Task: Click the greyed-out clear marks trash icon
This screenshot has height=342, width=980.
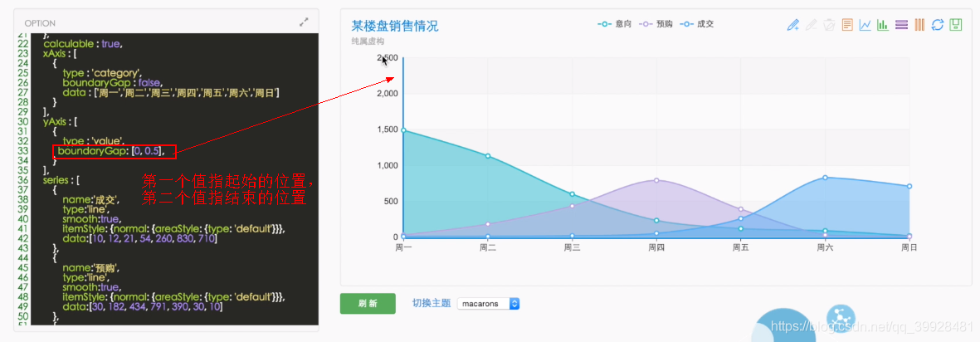Action: [x=829, y=25]
